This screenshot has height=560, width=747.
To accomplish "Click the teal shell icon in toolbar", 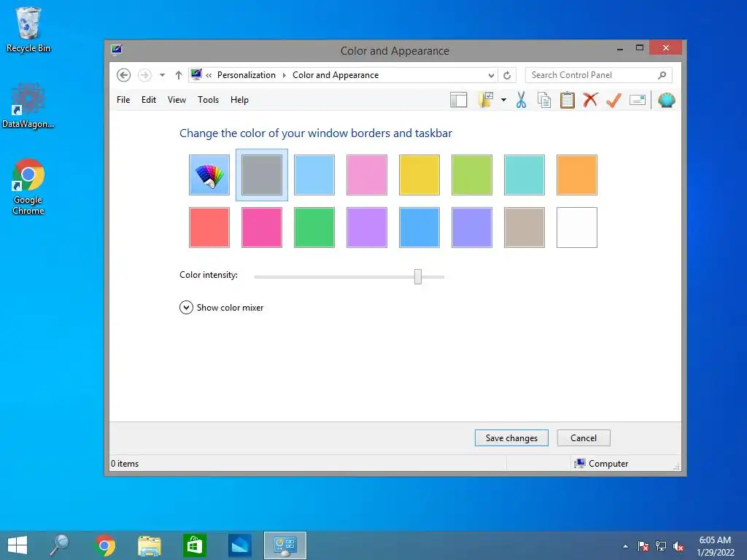I will click(x=667, y=100).
